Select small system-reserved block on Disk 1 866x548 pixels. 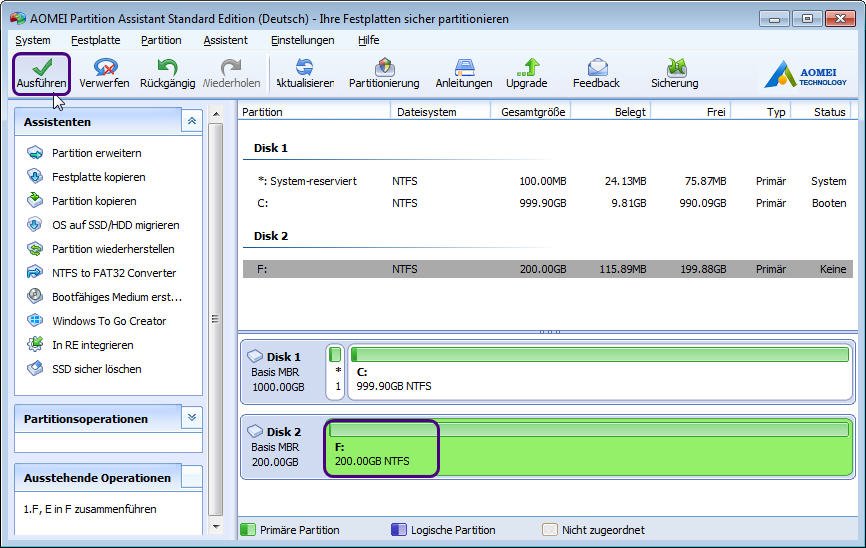(x=335, y=372)
